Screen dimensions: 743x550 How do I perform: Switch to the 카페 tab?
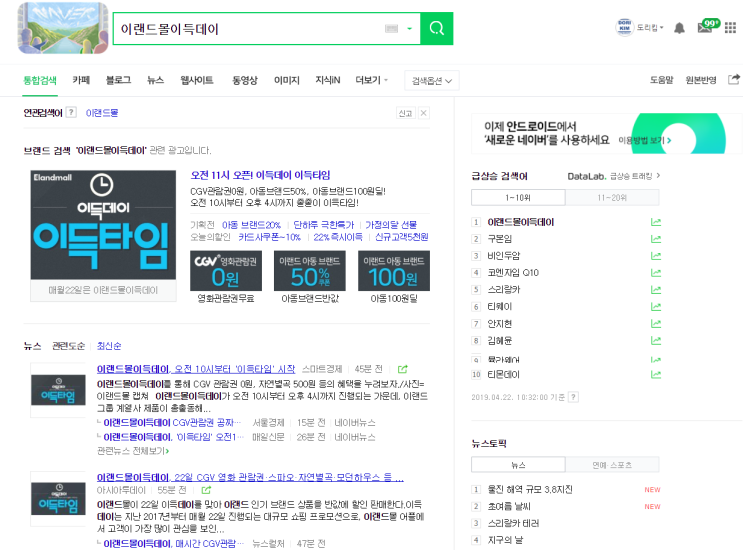81,80
